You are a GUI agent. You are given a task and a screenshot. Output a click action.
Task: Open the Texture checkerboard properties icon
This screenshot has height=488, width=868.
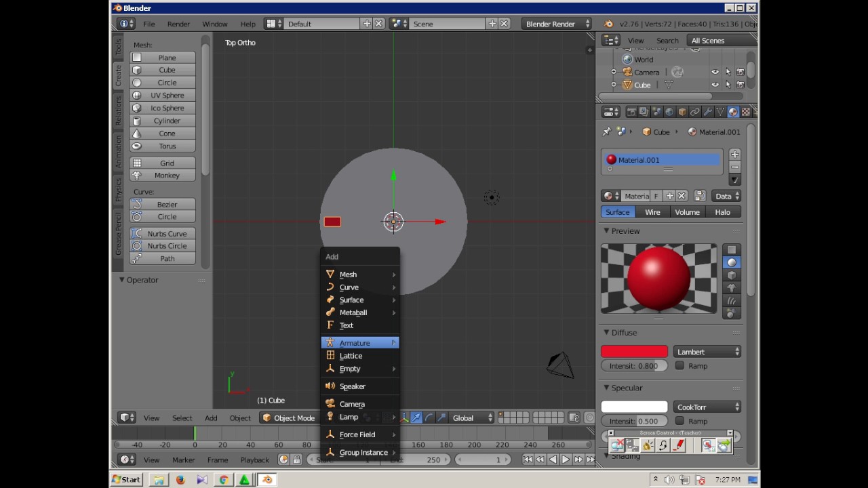[x=746, y=112]
